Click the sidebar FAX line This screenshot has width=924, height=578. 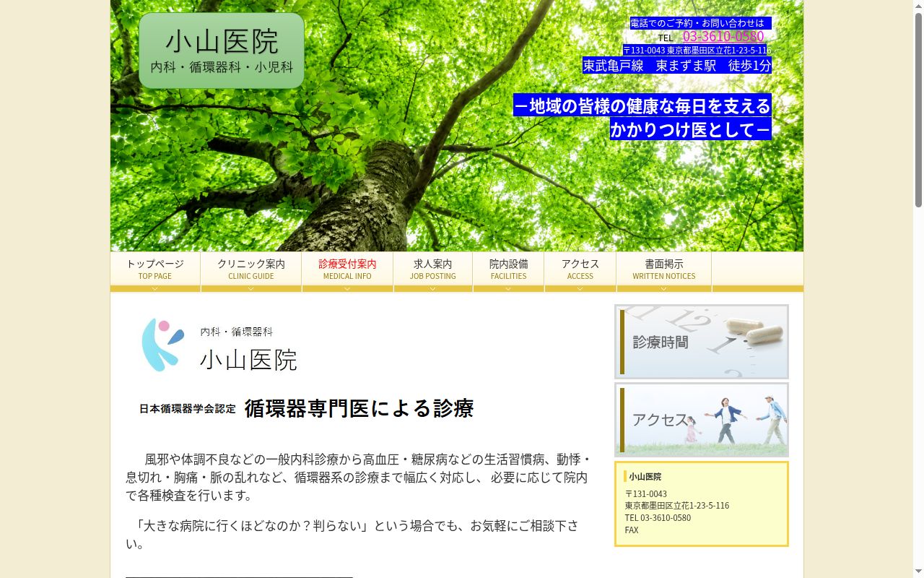point(632,530)
